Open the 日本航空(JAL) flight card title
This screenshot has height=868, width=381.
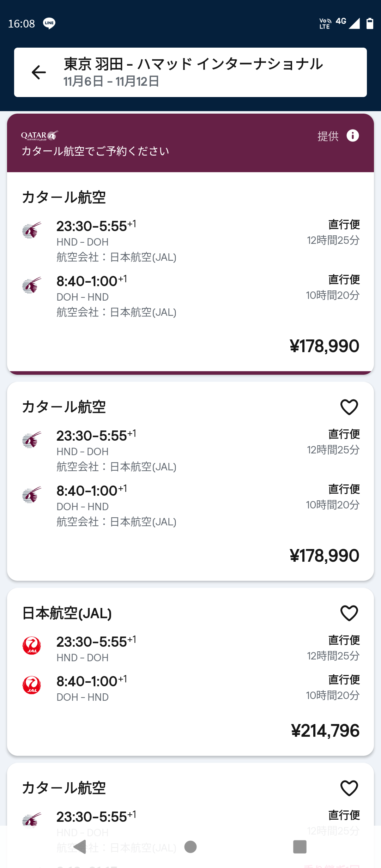pos(67,613)
